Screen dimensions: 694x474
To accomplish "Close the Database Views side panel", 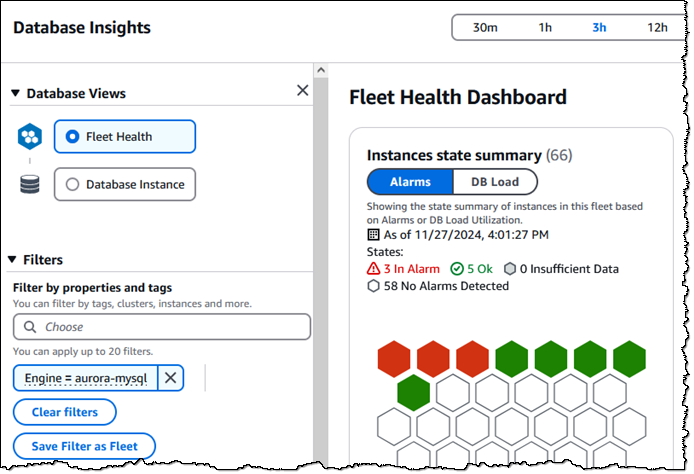I will tap(302, 90).
